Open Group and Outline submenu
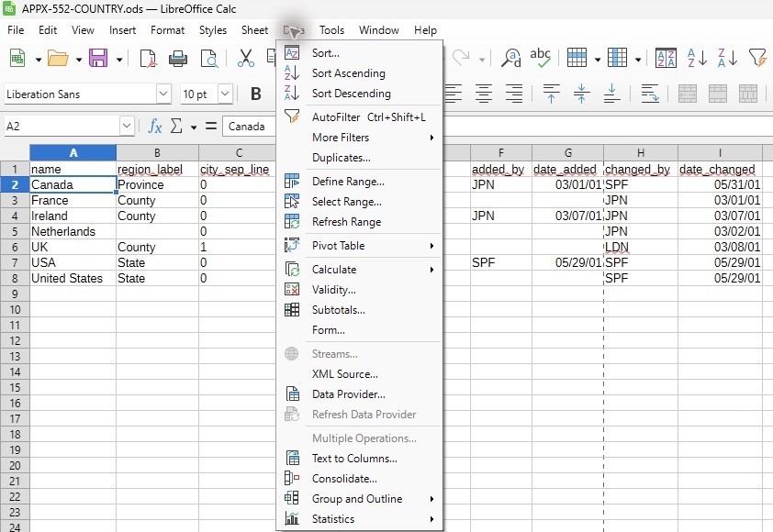Image resolution: width=773 pixels, height=532 pixels. [360, 499]
